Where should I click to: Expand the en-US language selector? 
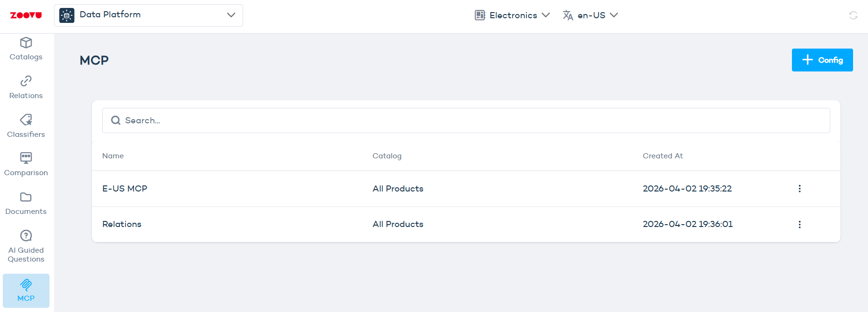pos(590,15)
